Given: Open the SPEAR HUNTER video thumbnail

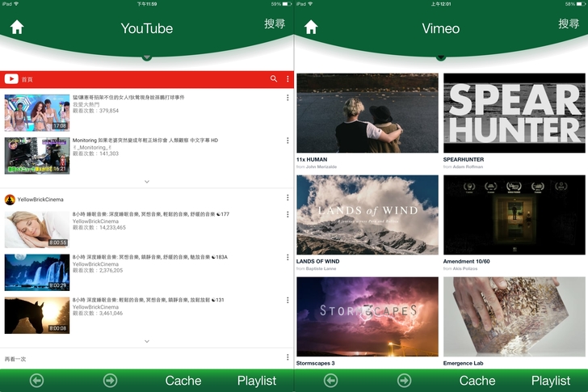Looking at the screenshot, I should [x=514, y=113].
